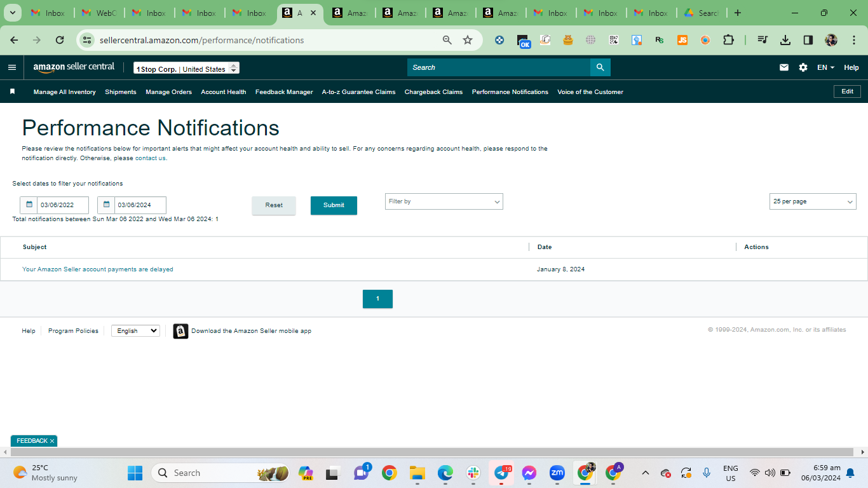Click the Edit button in the navigation bar
This screenshot has width=868, height=488.
(847, 91)
